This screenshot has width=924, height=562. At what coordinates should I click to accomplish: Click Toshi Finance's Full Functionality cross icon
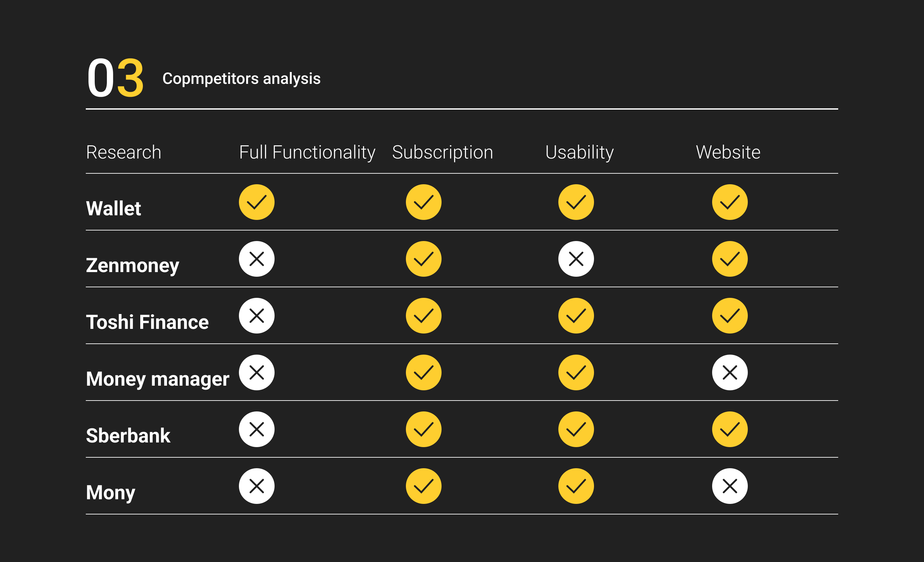pos(256,316)
